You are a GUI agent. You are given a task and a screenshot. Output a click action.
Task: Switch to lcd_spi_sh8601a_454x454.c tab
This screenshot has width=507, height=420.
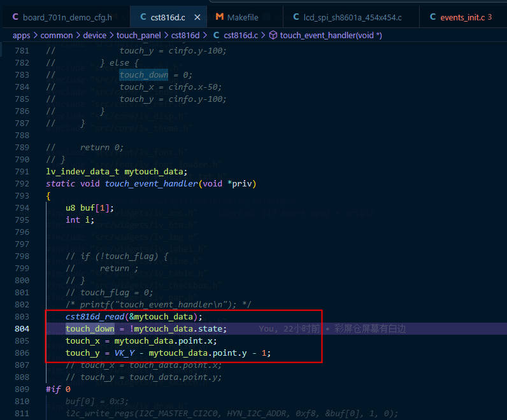(352, 17)
